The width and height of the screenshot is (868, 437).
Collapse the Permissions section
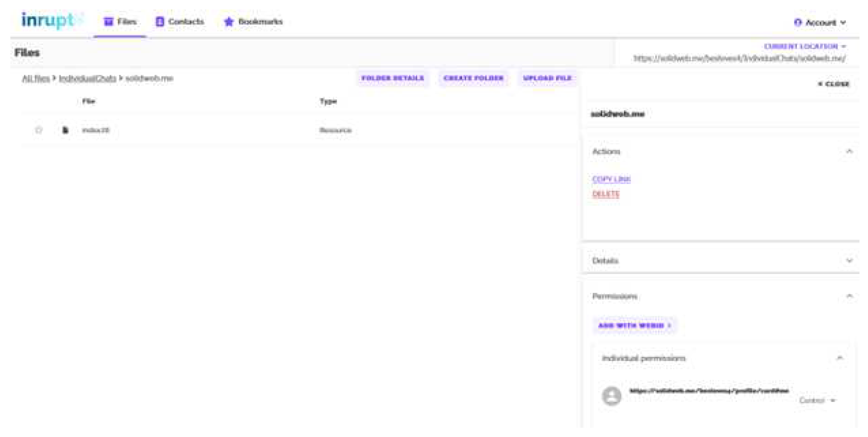849,296
